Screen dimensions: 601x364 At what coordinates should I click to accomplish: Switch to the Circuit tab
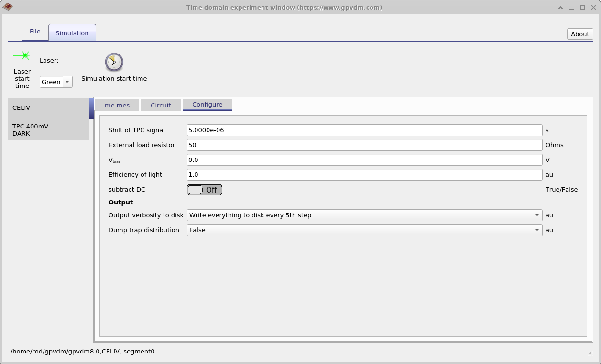[161, 105]
